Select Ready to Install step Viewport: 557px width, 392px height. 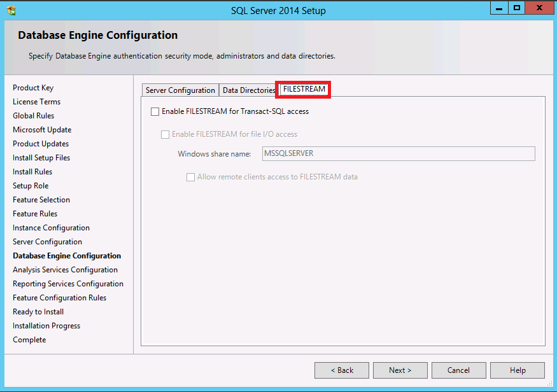click(38, 312)
